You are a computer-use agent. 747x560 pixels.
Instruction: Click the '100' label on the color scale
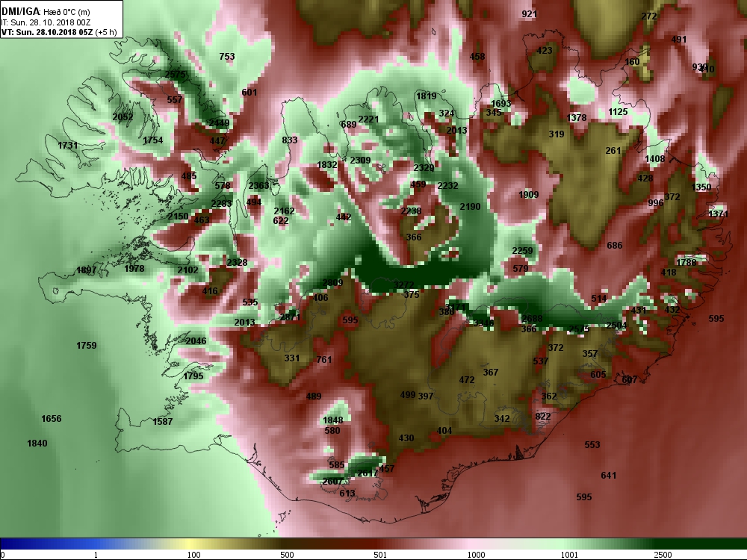pyautogui.click(x=194, y=555)
